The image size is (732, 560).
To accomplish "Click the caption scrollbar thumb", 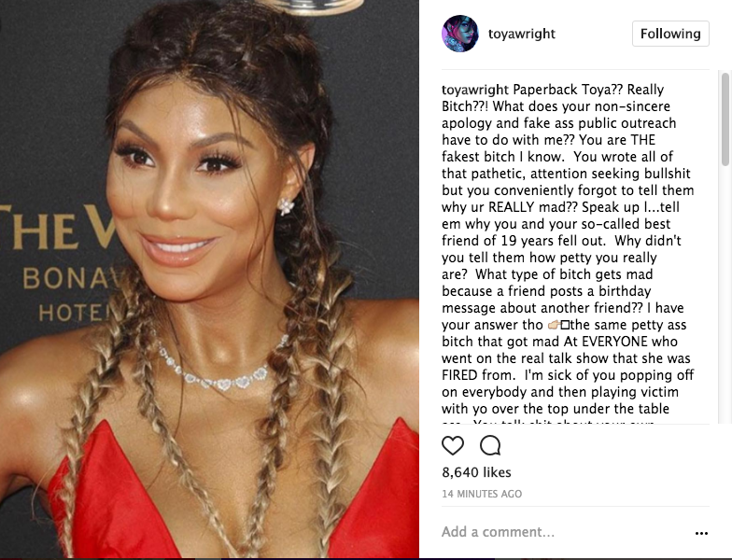I will click(725, 119).
